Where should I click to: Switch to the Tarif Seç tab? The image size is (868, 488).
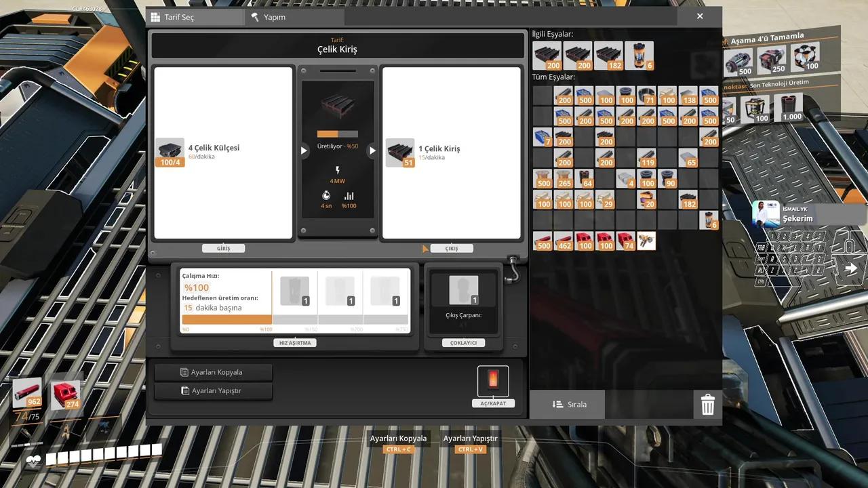click(195, 17)
